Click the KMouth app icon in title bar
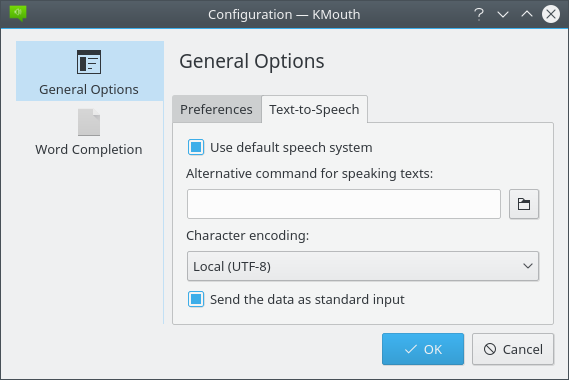The height and width of the screenshot is (380, 569). [18, 14]
